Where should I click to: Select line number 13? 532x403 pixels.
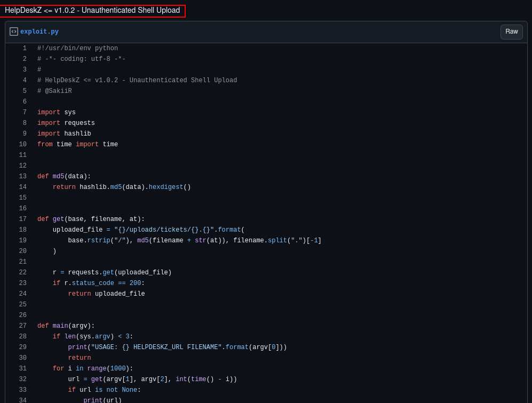(x=23, y=176)
